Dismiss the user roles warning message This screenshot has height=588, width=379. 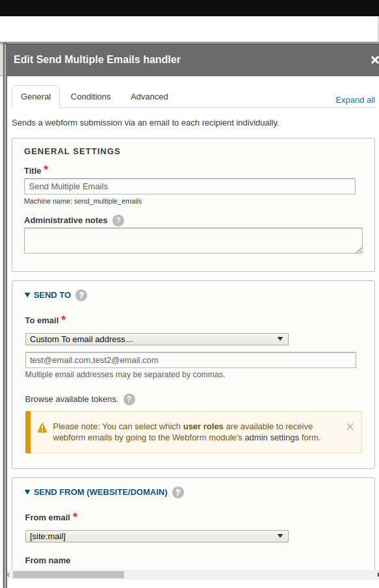tap(350, 427)
